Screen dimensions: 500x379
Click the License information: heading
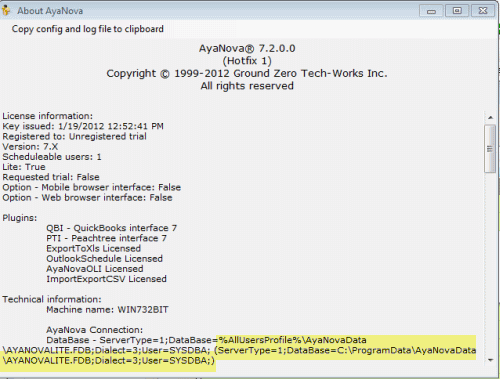(x=48, y=116)
